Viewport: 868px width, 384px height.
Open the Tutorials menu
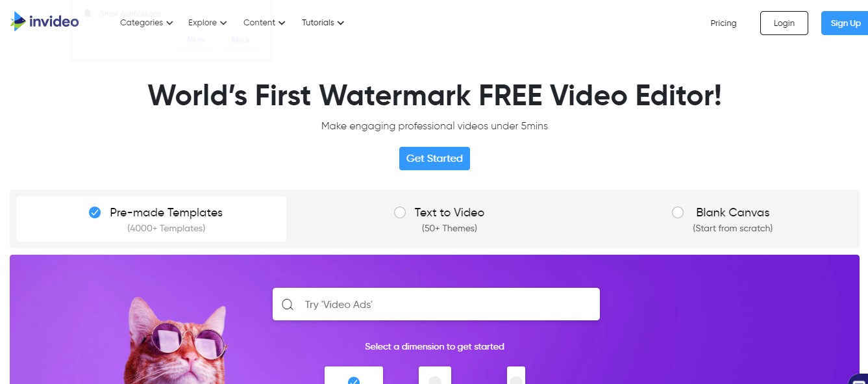point(323,23)
